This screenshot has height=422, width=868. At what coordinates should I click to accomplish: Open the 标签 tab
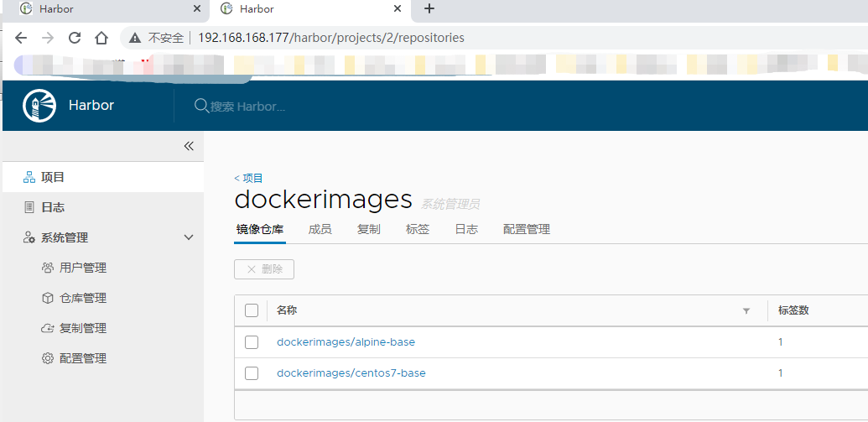click(x=418, y=230)
